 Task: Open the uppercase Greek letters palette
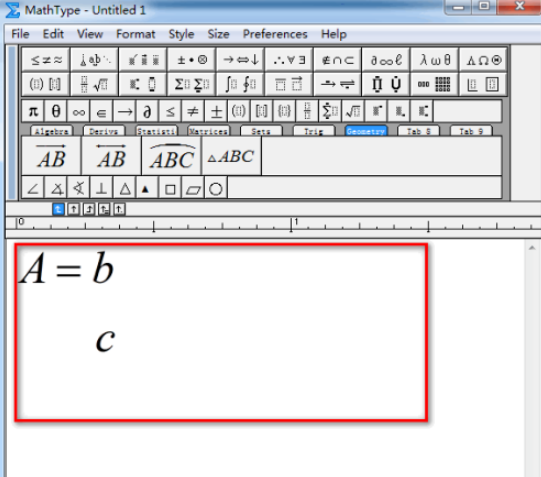click(x=483, y=60)
